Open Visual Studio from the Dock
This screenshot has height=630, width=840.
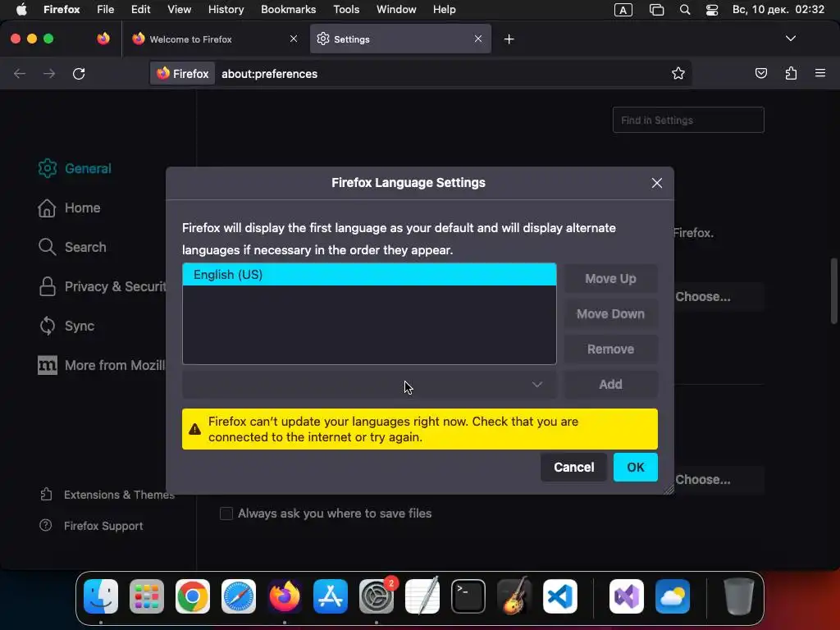click(x=626, y=596)
